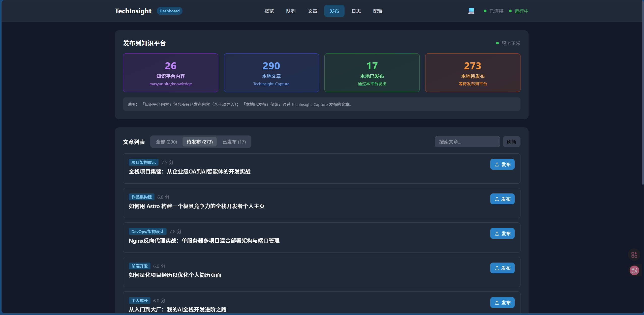Open the 本地文章 290 stat card
The image size is (644, 315).
(x=271, y=73)
